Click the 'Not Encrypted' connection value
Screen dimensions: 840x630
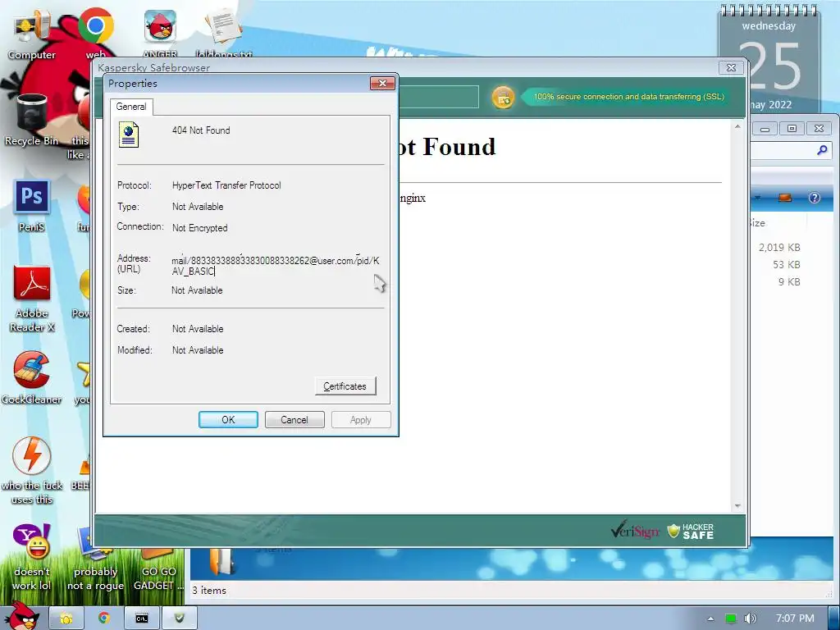(x=200, y=228)
